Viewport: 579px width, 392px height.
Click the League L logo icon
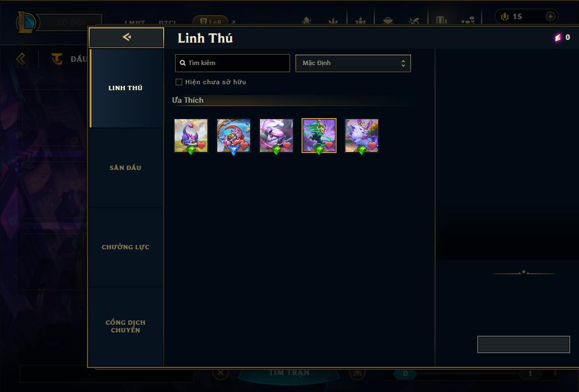pos(26,22)
